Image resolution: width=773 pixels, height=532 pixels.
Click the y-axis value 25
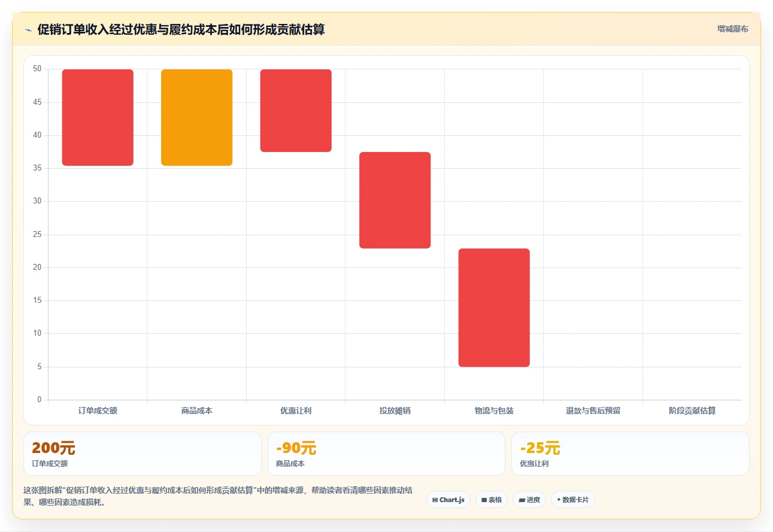pos(37,234)
